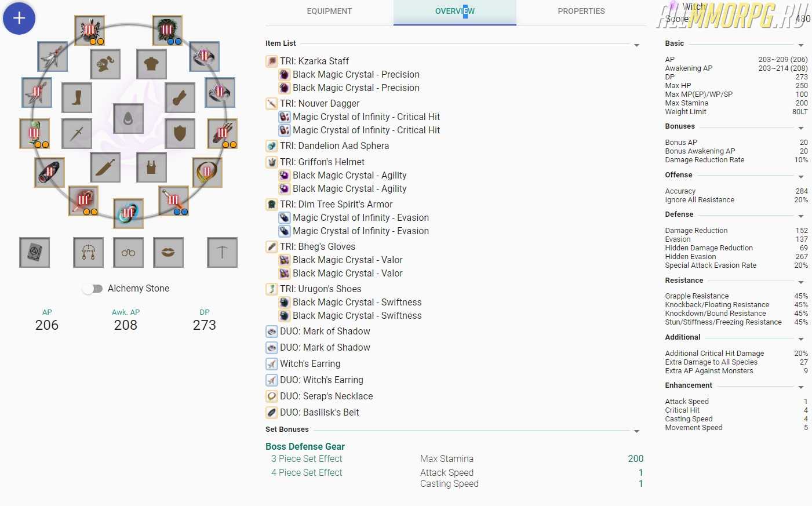Collapse the Set Bonuses section
The height and width of the screenshot is (506, 812).
click(x=637, y=431)
